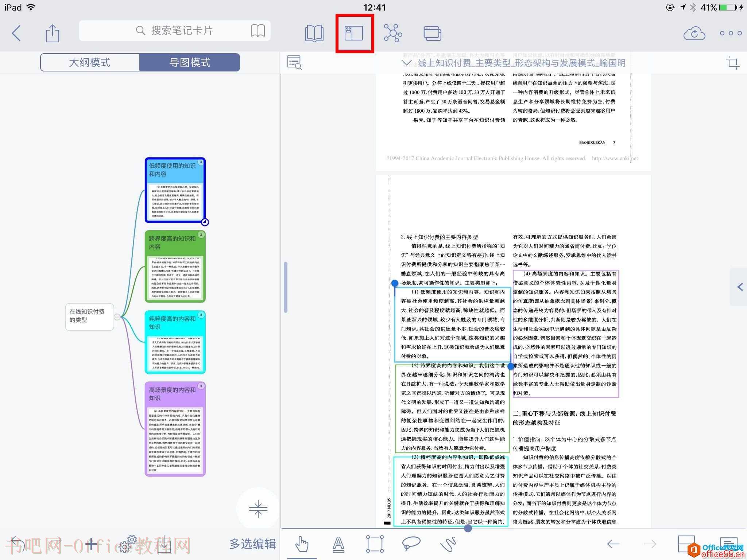Screen dimensions: 747x560
Task: Select the 高场景度的内容和知识 node
Action: pos(175,429)
